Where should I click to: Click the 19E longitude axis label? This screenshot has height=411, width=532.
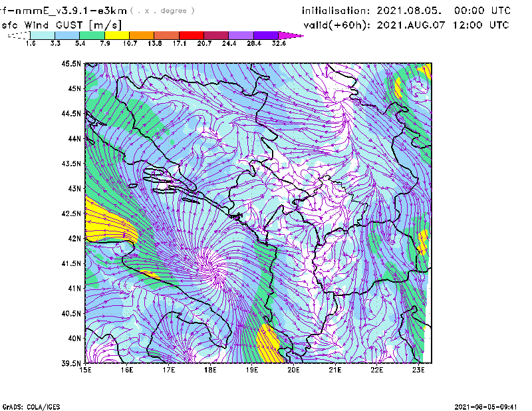coord(252,370)
